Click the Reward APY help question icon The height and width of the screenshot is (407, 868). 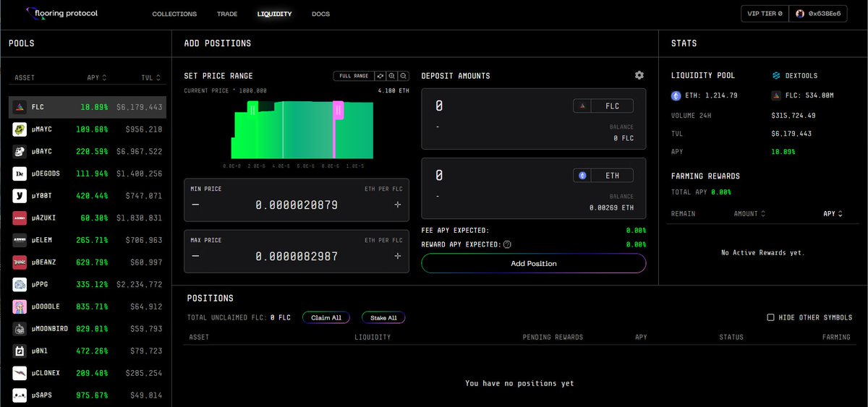507,244
